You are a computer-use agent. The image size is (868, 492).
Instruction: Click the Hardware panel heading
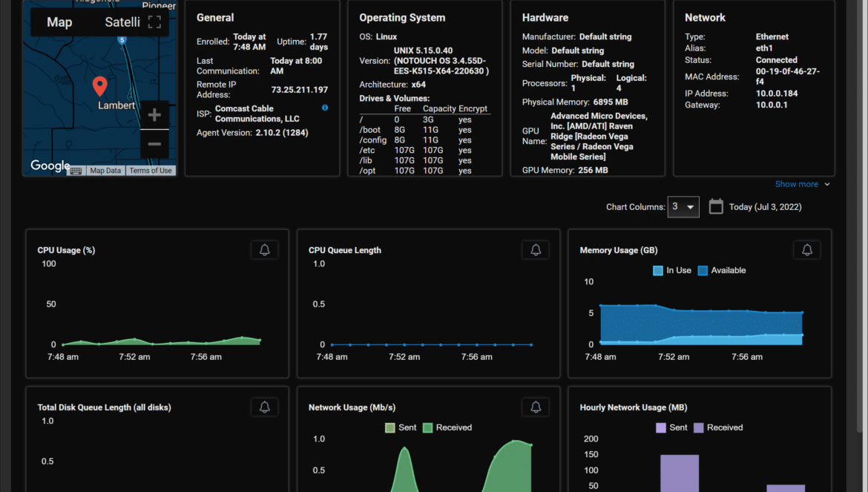[x=545, y=18]
